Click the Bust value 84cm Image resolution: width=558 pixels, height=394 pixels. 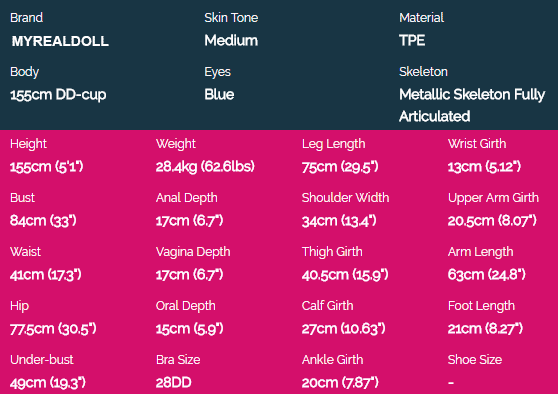pos(43,221)
